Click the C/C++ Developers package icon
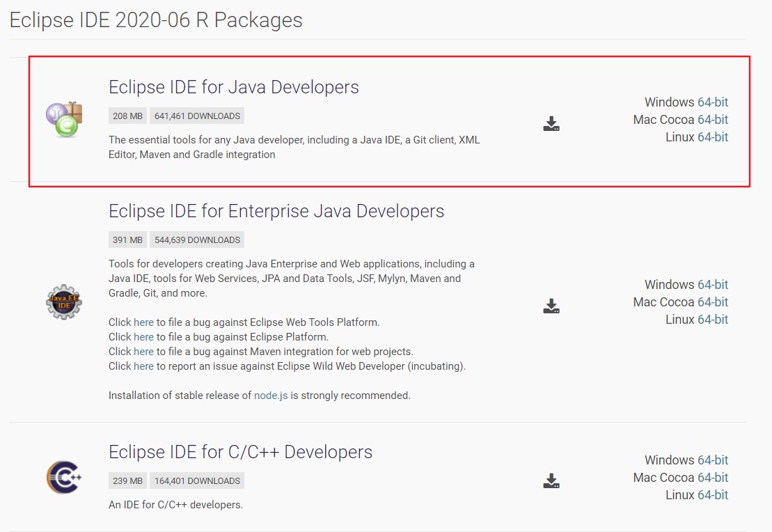 64,478
